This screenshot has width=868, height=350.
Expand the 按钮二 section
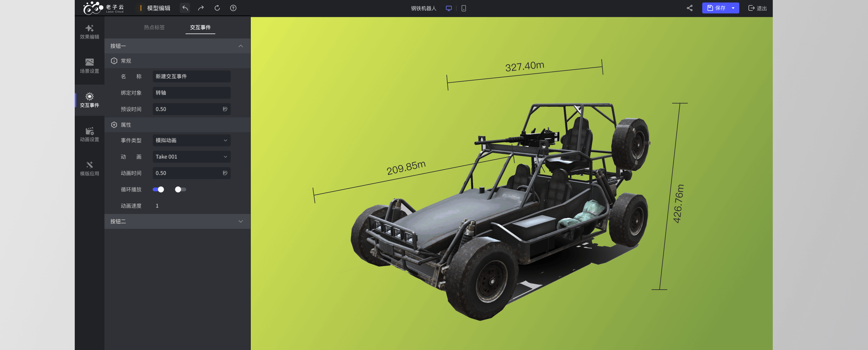(x=241, y=221)
